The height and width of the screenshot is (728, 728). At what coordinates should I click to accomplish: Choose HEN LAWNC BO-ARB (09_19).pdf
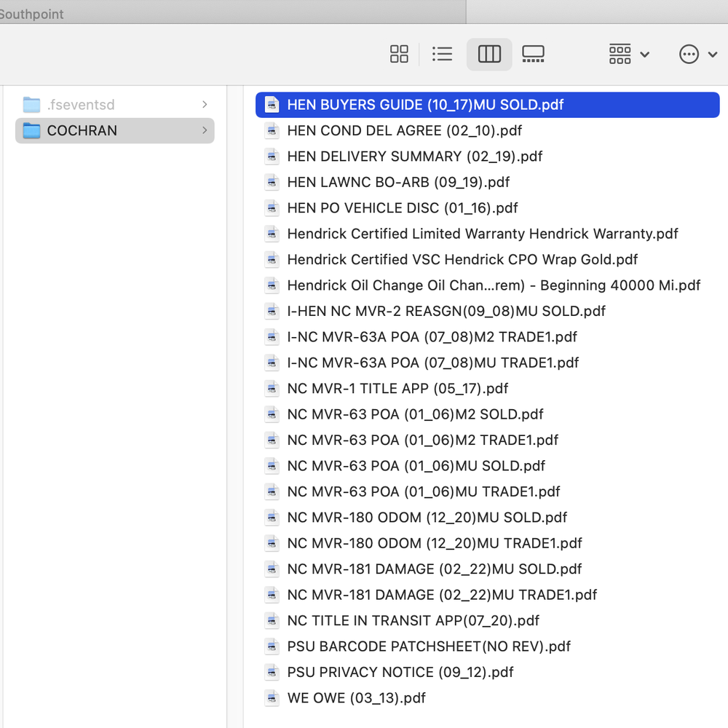pos(488,182)
